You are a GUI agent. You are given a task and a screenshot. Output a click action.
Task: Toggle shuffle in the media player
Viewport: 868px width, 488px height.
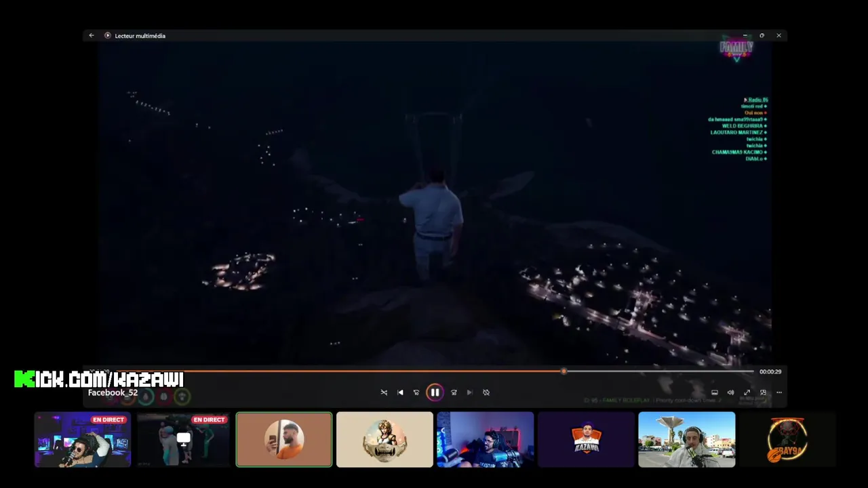pos(384,392)
